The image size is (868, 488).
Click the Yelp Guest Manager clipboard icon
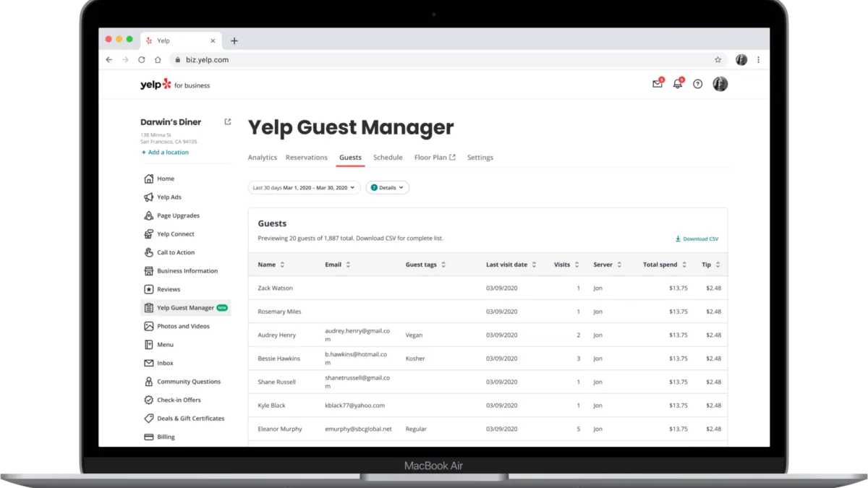(x=149, y=308)
